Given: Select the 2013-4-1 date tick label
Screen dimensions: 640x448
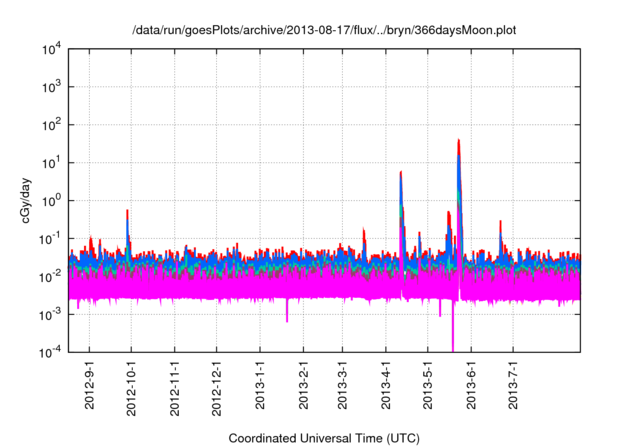Looking at the screenshot, I should click(385, 384).
